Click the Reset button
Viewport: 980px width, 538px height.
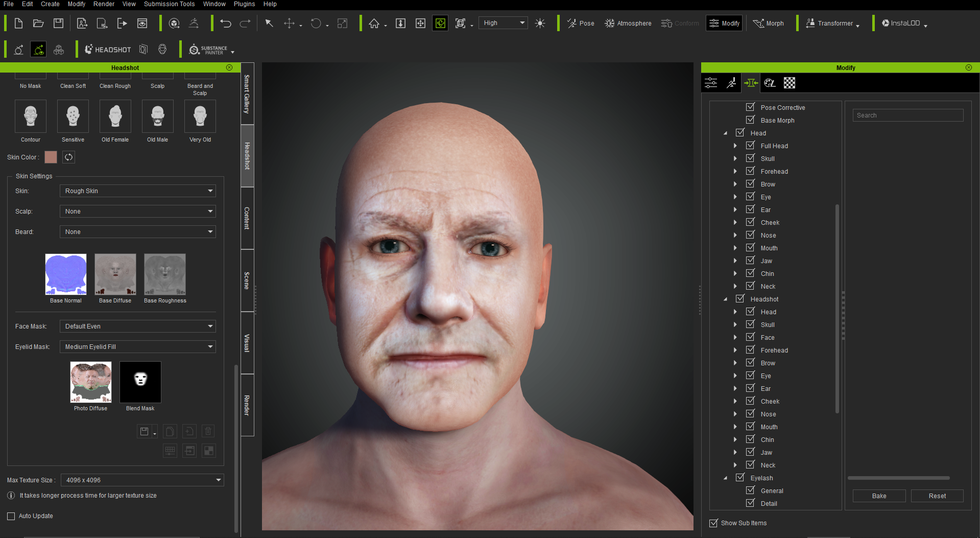[x=937, y=496]
